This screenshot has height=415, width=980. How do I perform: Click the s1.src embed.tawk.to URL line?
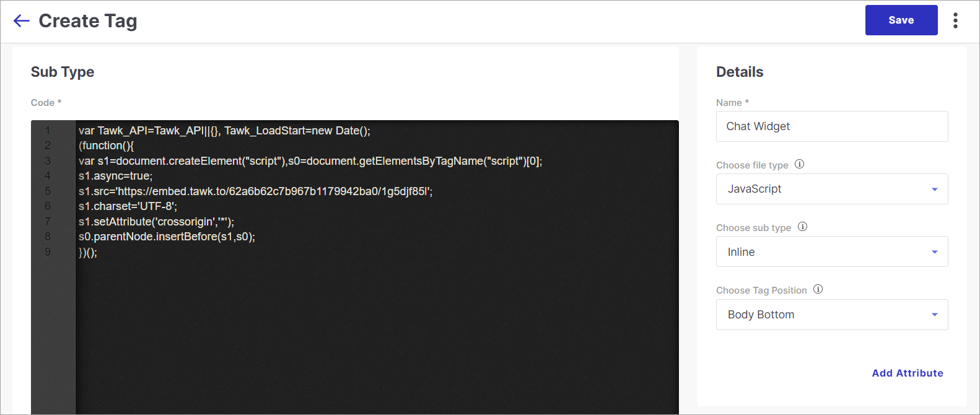(255, 191)
